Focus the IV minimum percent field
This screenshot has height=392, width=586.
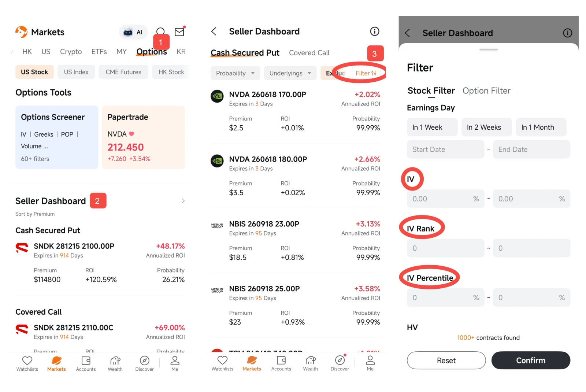(446, 199)
